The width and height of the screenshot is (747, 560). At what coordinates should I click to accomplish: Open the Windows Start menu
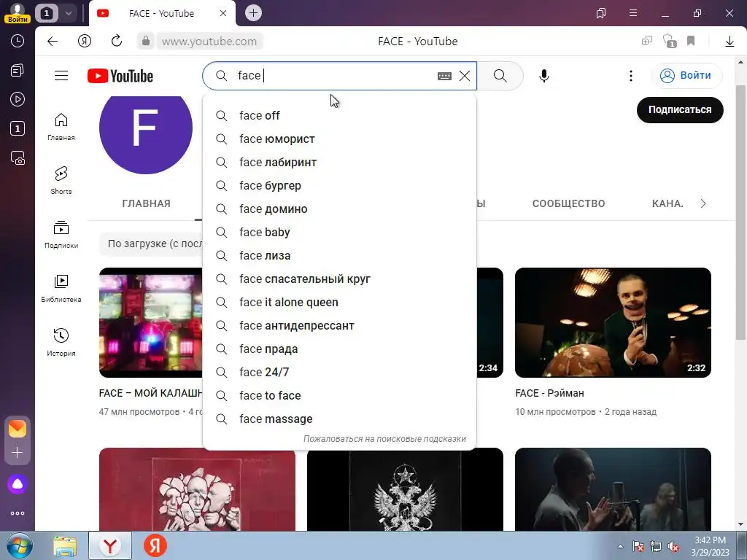click(x=18, y=546)
